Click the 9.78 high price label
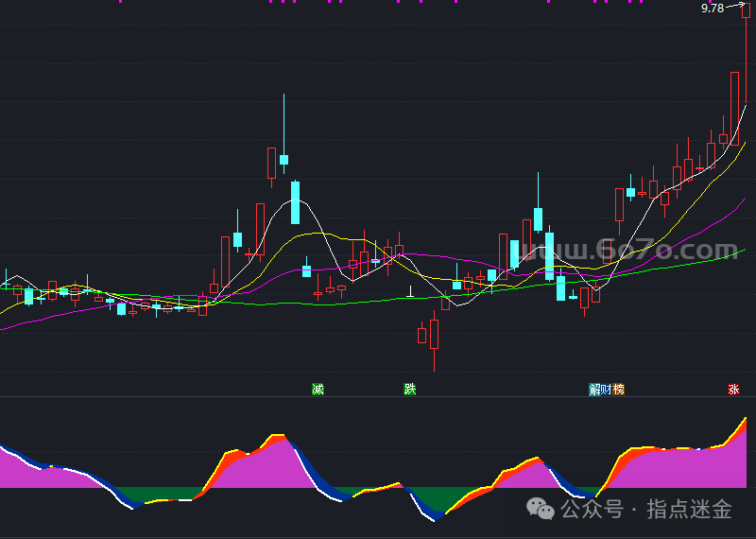Screen dimensions: 756x539 coord(712,9)
